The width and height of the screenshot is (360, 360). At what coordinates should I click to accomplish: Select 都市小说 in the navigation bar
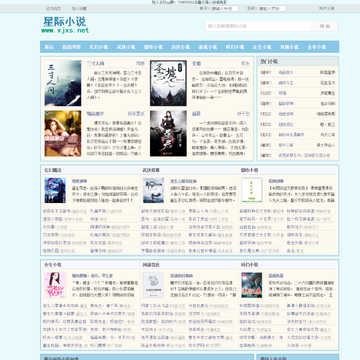tap(153, 47)
